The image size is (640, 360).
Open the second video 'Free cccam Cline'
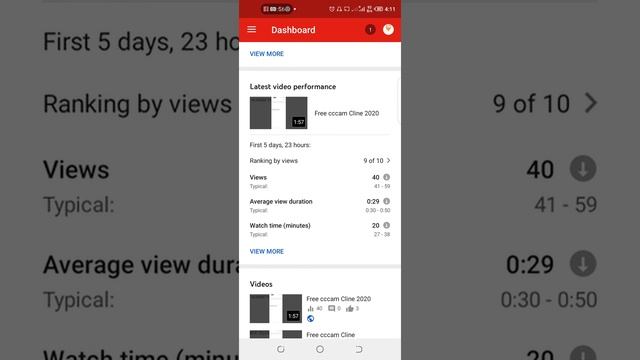pyautogui.click(x=330, y=335)
